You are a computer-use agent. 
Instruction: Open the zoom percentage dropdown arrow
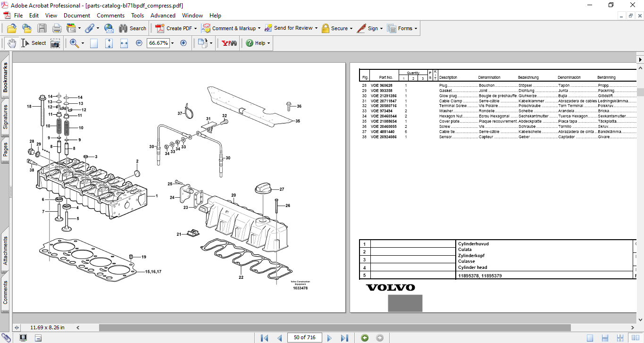(172, 43)
